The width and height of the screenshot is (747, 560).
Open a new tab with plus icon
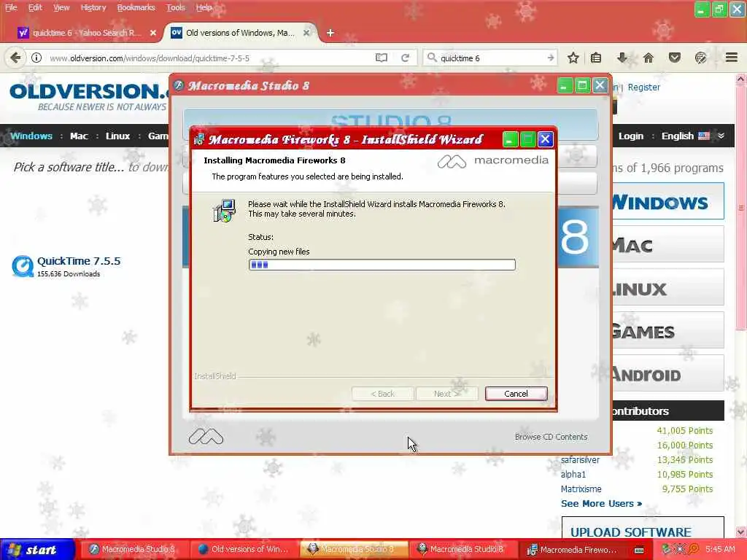pos(330,33)
